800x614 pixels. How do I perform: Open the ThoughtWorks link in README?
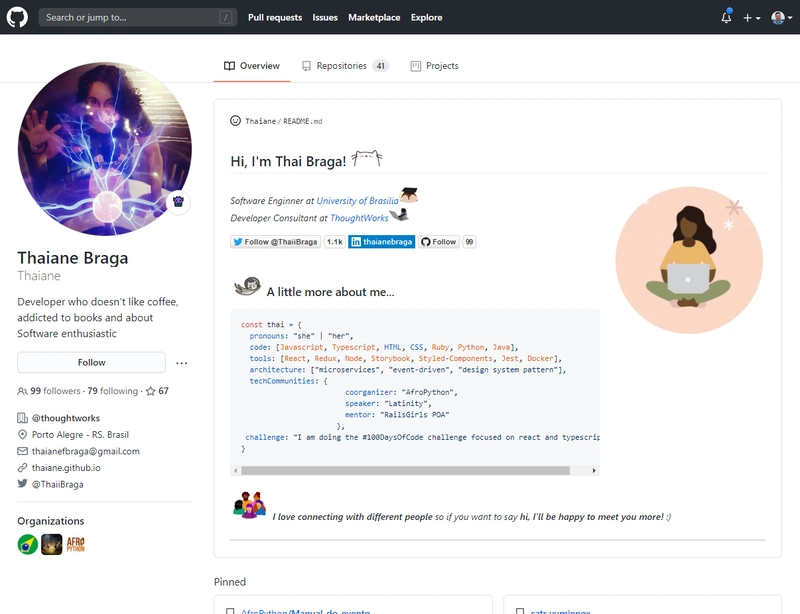pos(359,218)
